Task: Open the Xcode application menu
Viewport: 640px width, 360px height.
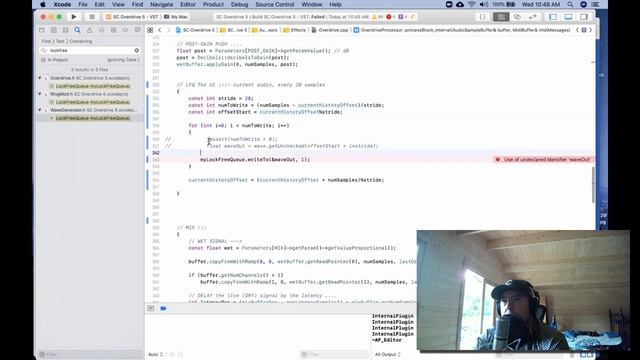Action: tap(62, 4)
